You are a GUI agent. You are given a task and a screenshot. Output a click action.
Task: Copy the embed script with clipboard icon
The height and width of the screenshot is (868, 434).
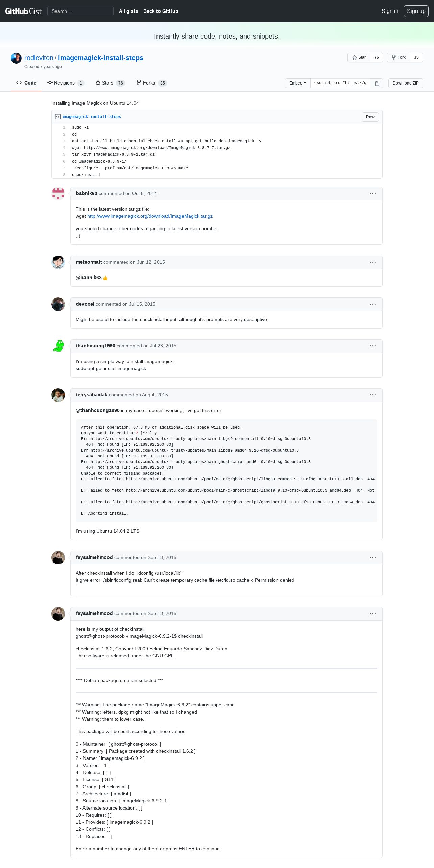377,83
